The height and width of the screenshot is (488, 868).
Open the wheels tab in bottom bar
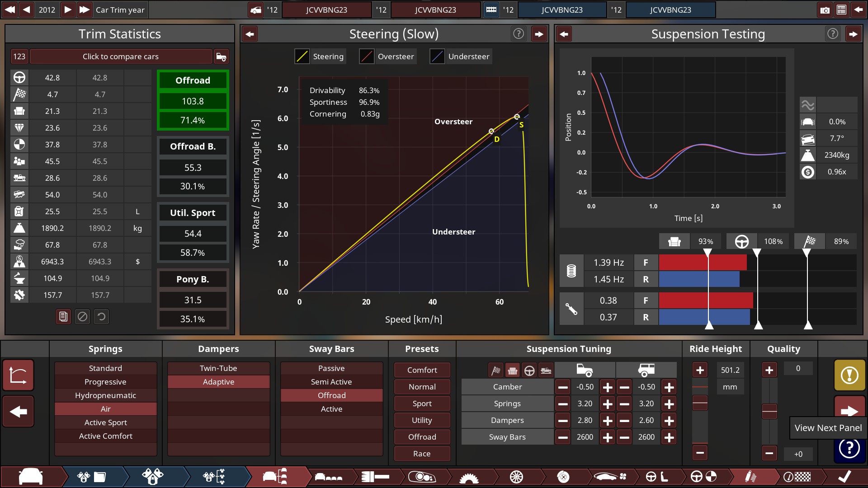point(516,477)
